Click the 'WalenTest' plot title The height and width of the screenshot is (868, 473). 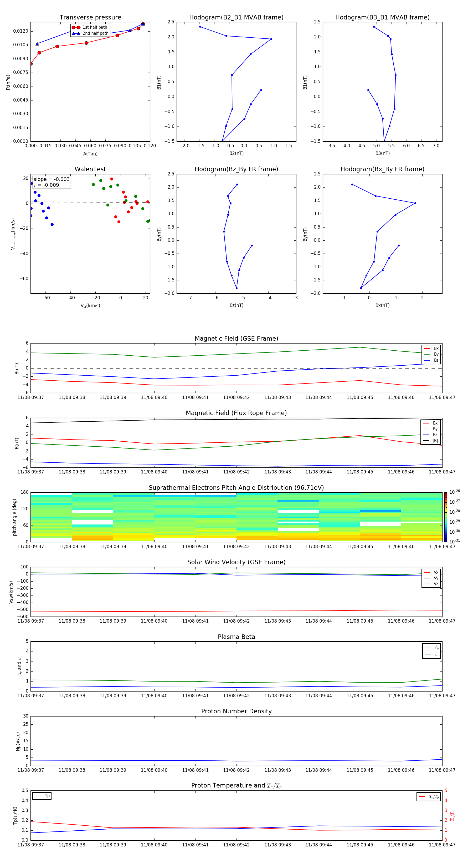click(90, 169)
